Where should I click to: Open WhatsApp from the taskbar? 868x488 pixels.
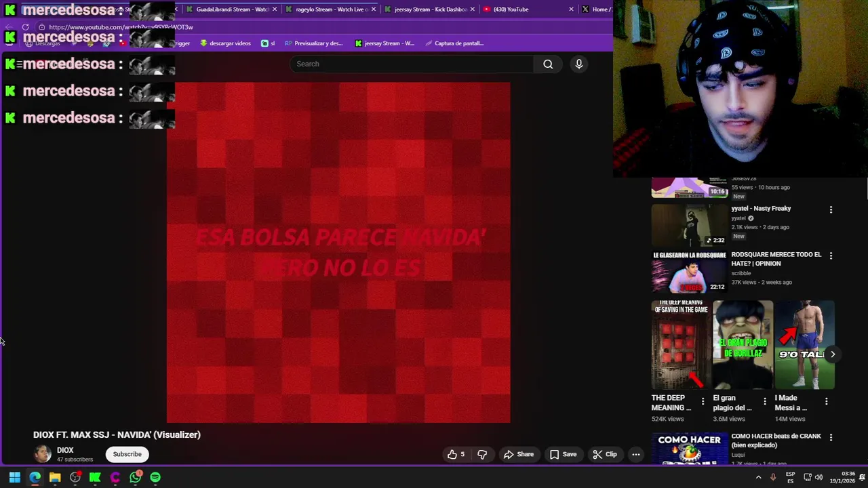[x=136, y=477]
